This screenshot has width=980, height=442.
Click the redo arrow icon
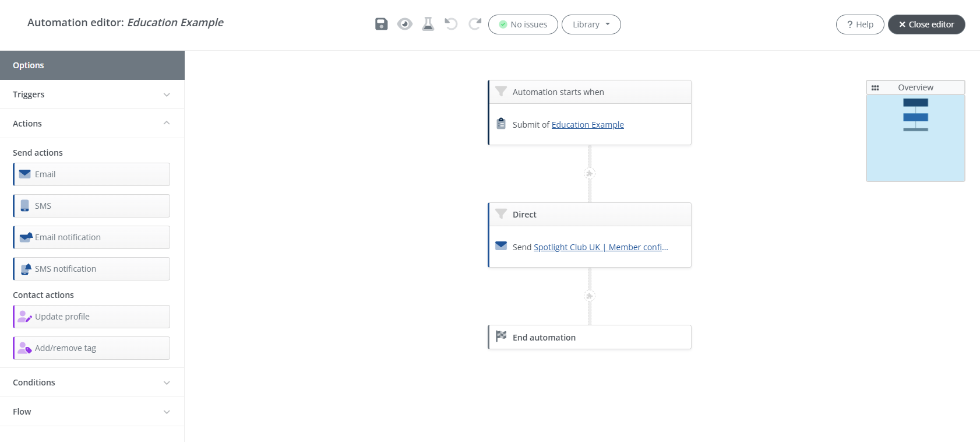pos(475,24)
